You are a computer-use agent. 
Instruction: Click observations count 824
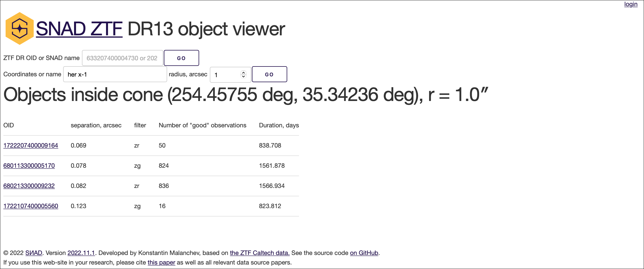(x=164, y=166)
